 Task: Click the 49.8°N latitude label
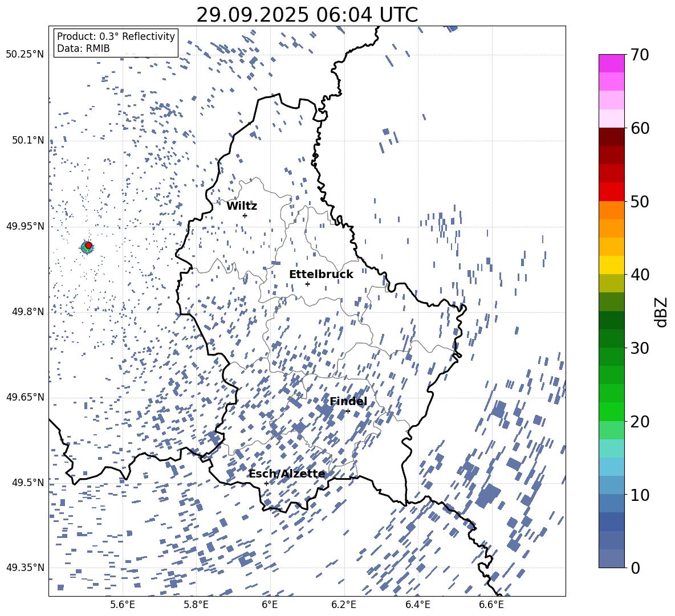click(27, 312)
